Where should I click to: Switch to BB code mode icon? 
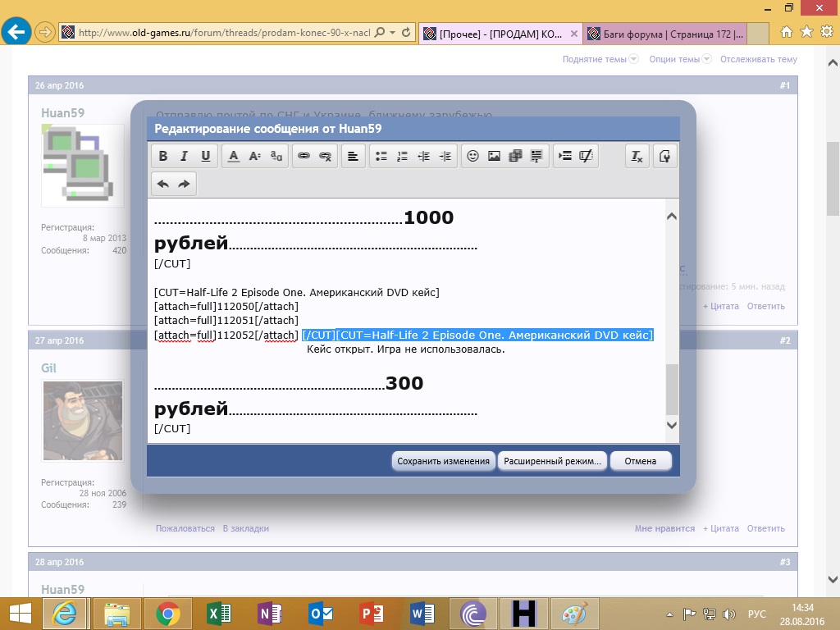[664, 156]
